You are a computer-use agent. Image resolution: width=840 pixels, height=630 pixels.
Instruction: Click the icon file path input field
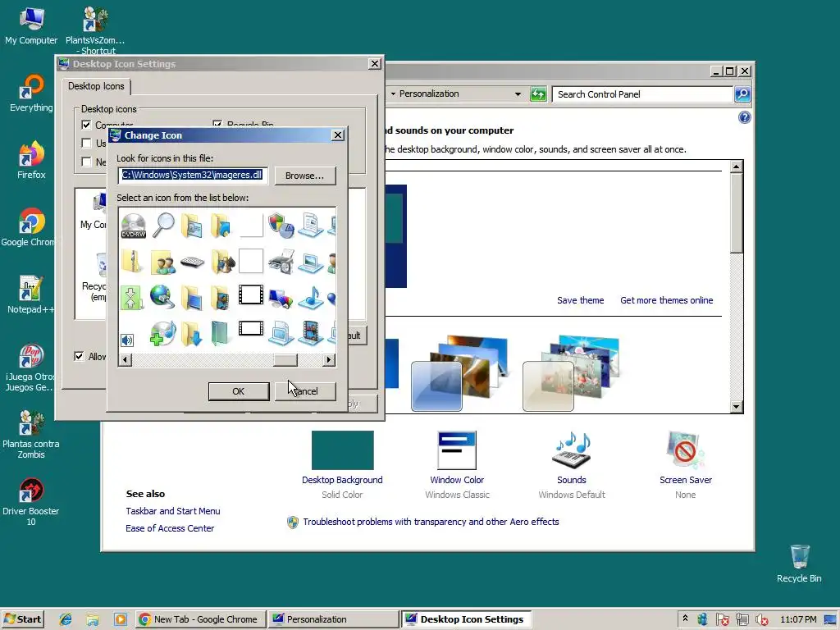[x=193, y=176]
